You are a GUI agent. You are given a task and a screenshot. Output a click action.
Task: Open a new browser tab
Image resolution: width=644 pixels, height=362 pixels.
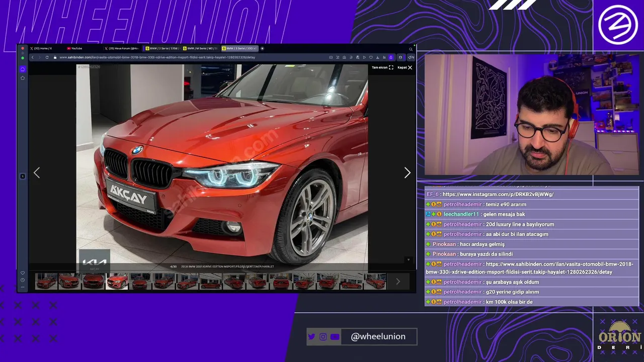pos(262,48)
